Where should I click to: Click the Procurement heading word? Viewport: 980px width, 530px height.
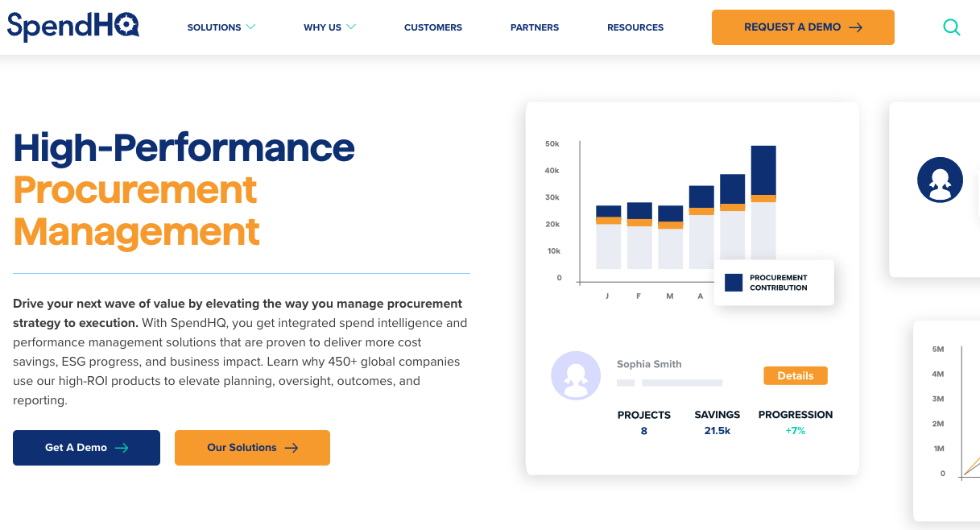coord(135,190)
